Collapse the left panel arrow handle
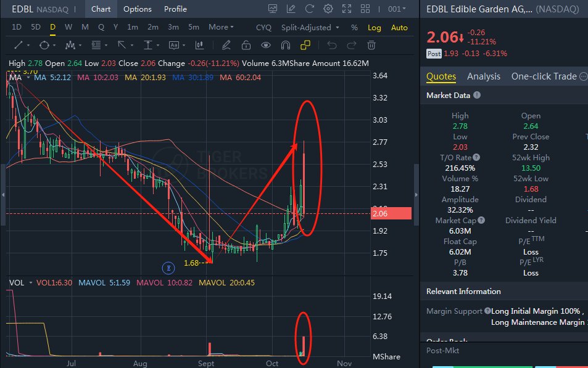This screenshot has height=368, width=588. [x=3, y=195]
